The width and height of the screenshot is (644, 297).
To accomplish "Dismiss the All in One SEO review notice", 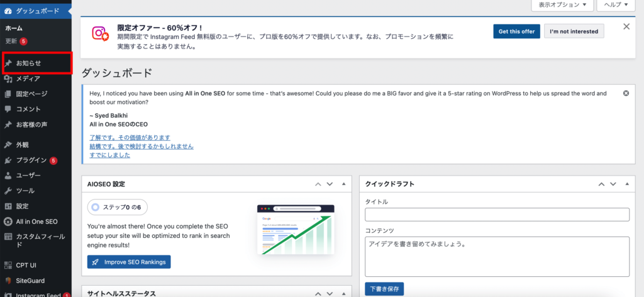I will 626,93.
